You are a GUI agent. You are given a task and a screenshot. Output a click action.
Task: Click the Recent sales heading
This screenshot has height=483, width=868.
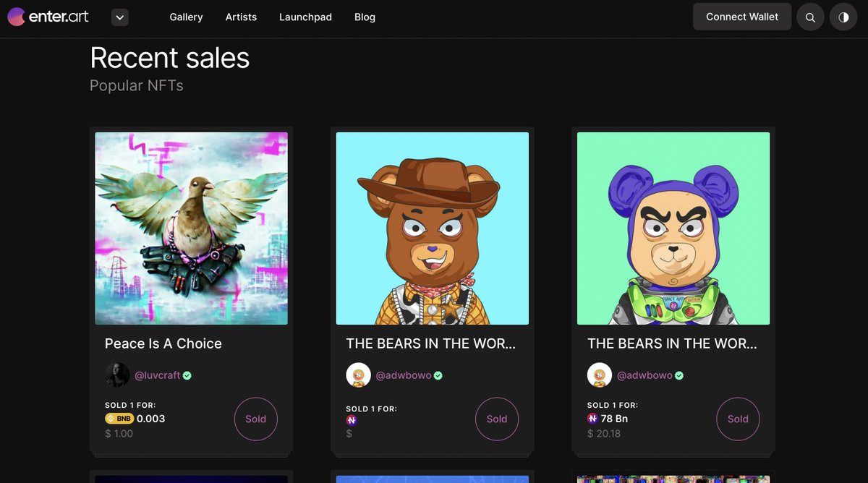[x=170, y=58]
